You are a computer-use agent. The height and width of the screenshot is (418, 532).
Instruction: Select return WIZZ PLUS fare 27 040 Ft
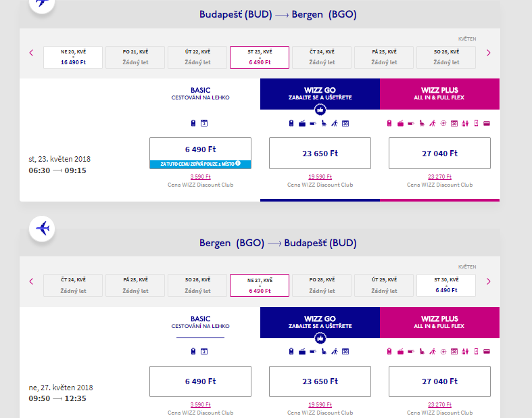439,381
